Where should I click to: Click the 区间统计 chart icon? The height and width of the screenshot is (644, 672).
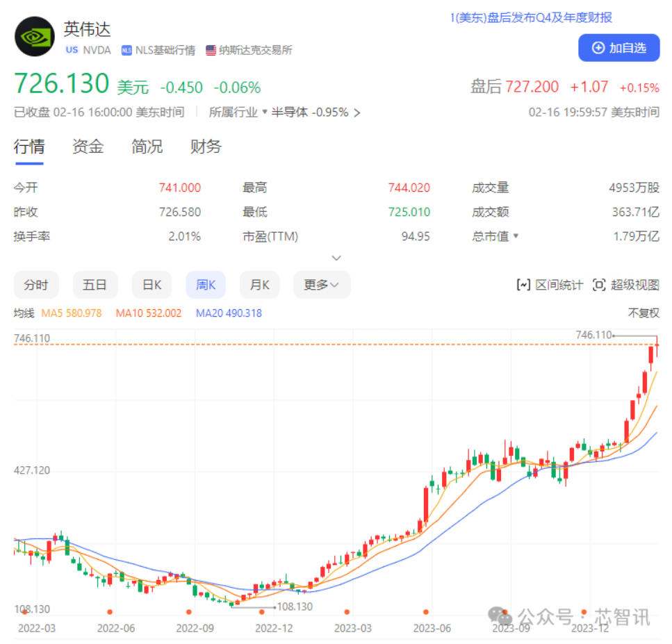click(x=523, y=285)
